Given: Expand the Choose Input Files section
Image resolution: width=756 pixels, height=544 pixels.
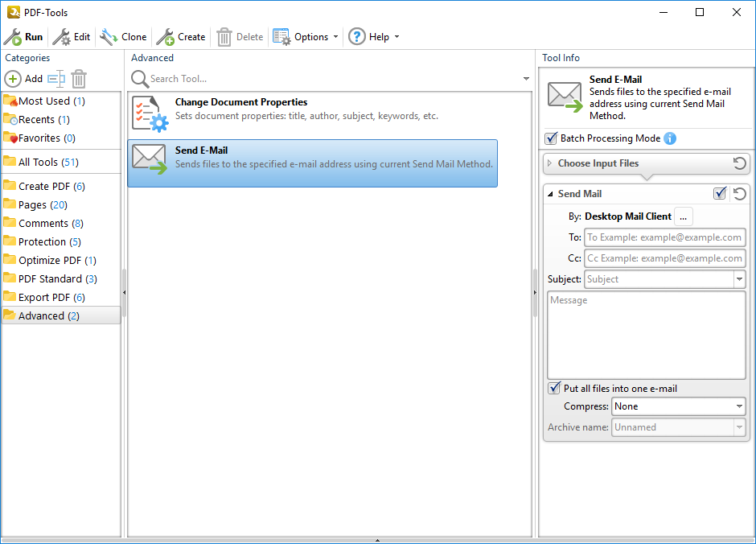Looking at the screenshot, I should point(550,163).
